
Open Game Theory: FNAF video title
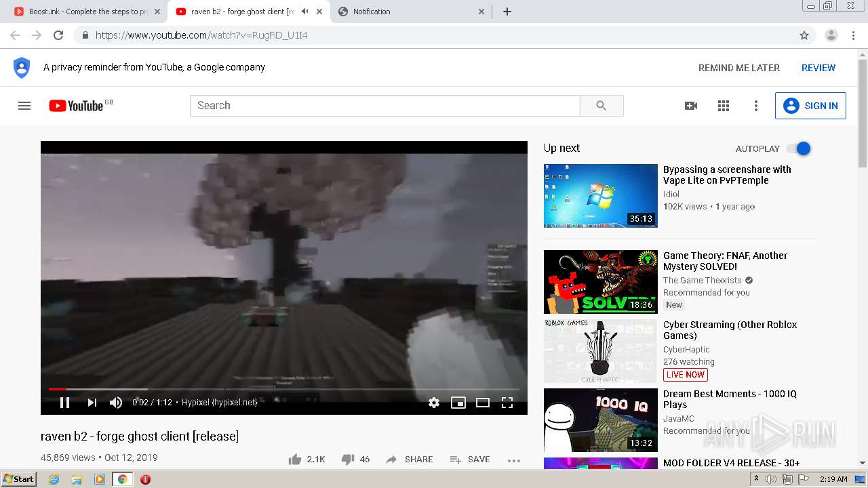pos(725,261)
